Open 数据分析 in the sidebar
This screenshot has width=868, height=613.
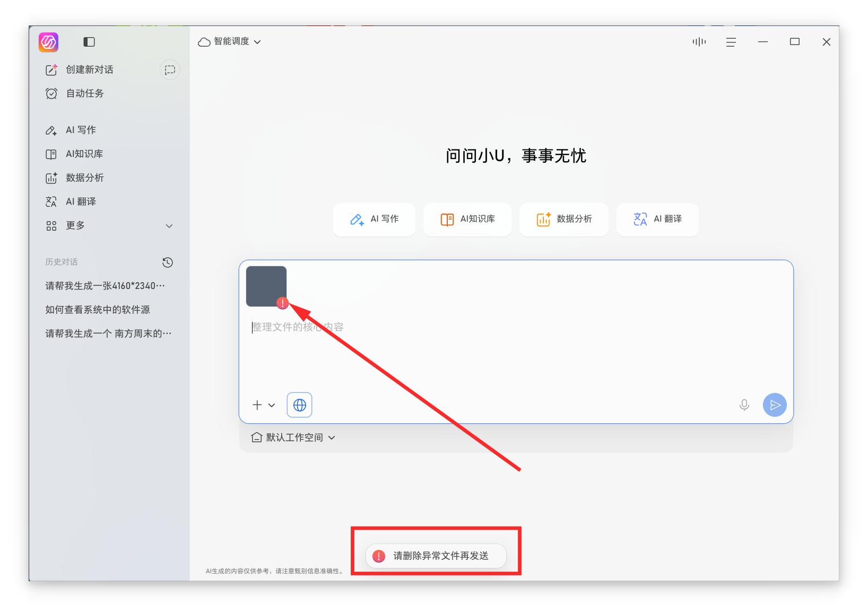click(75, 178)
